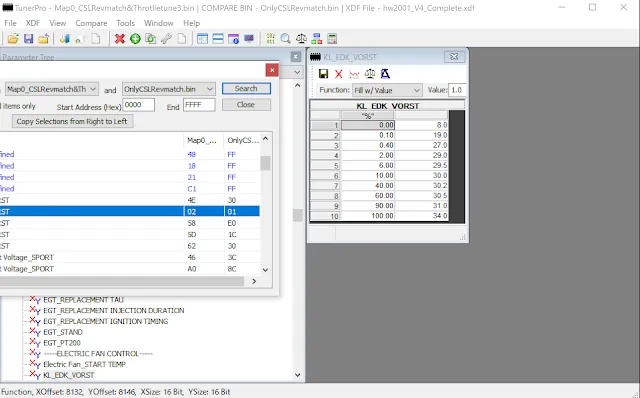Click the open bin folder toolbar icon
The width and height of the screenshot is (640, 398).
pos(13,39)
